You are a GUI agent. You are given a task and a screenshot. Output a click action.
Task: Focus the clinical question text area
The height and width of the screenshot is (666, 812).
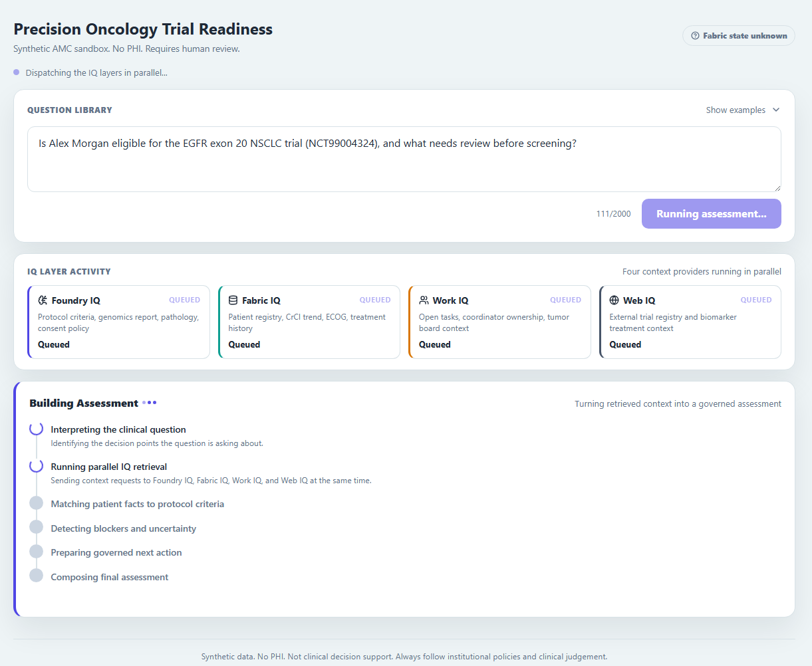(404, 160)
